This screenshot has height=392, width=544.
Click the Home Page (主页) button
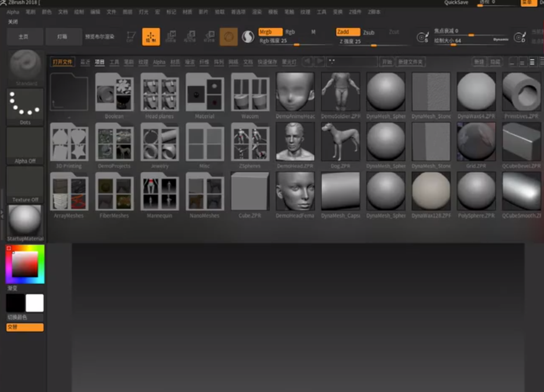25,37
